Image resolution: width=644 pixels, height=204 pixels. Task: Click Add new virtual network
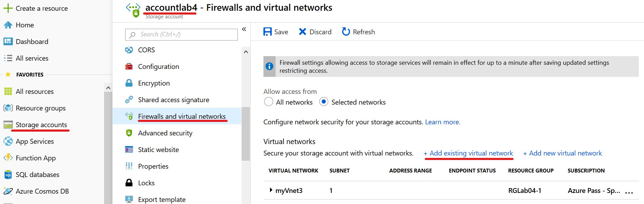point(563,153)
